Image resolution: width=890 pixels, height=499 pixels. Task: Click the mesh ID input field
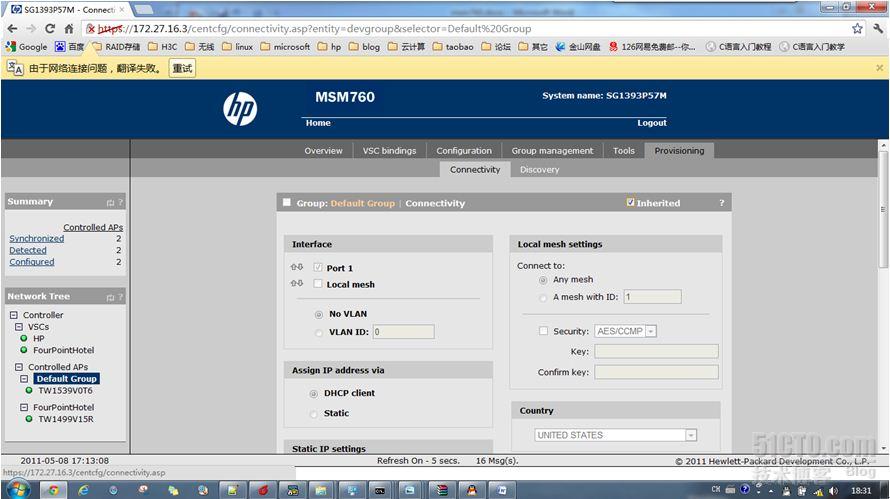(653, 296)
